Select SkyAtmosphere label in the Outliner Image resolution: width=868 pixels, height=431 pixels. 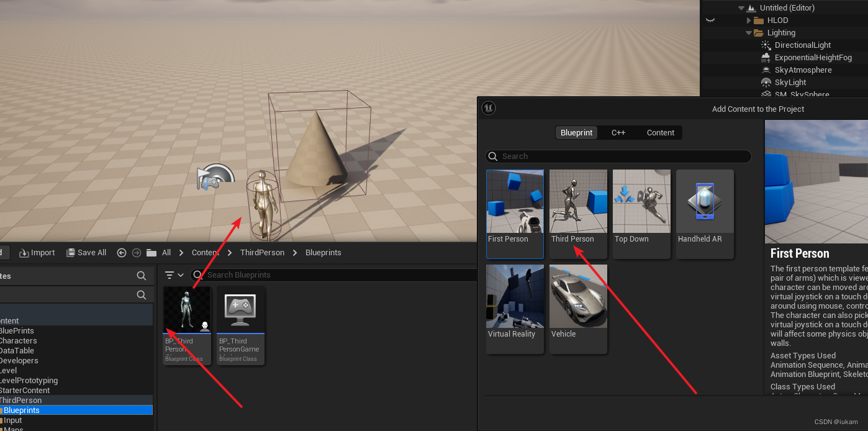click(803, 70)
